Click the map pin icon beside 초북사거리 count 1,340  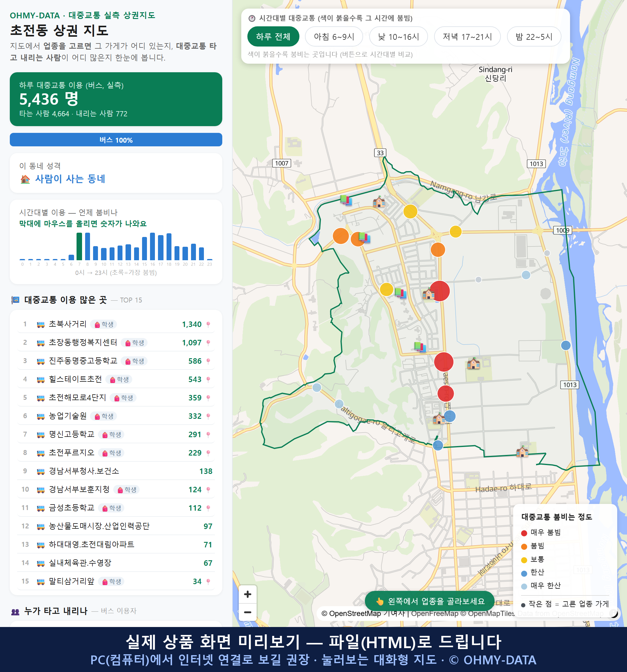pyautogui.click(x=208, y=325)
